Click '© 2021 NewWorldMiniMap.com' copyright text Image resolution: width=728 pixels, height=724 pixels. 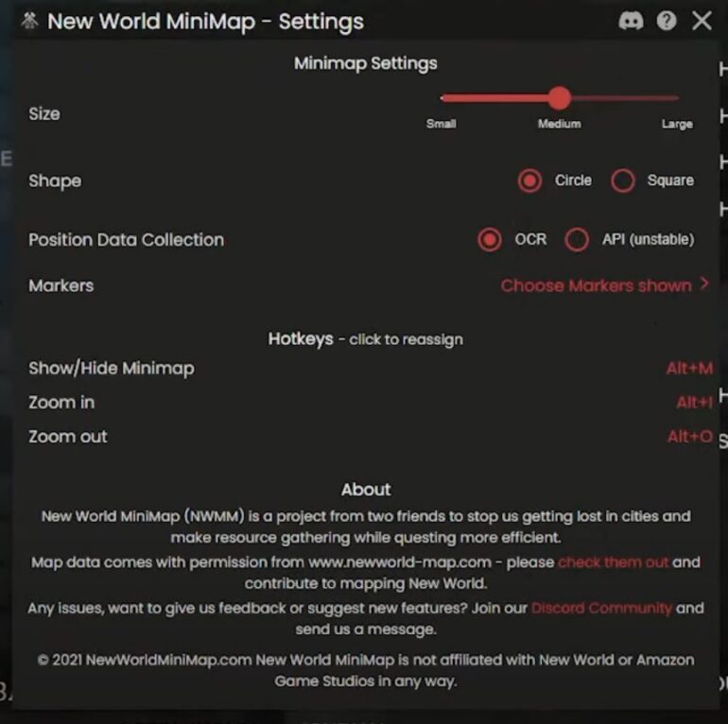click(x=145, y=660)
